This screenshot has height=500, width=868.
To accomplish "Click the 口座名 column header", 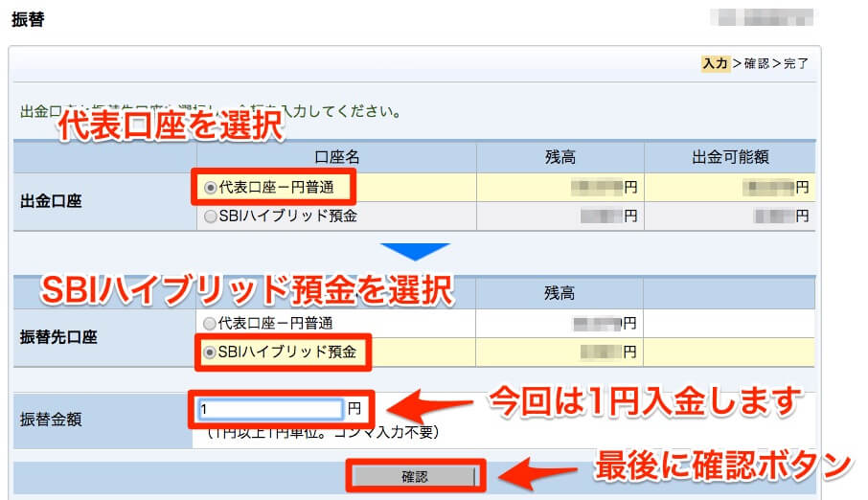I will pyautogui.click(x=336, y=157).
